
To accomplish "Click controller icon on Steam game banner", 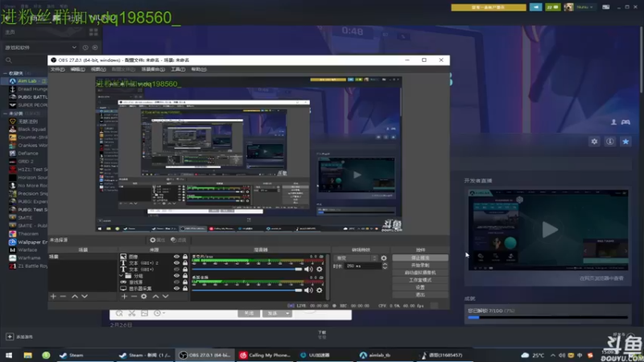I will tap(625, 122).
